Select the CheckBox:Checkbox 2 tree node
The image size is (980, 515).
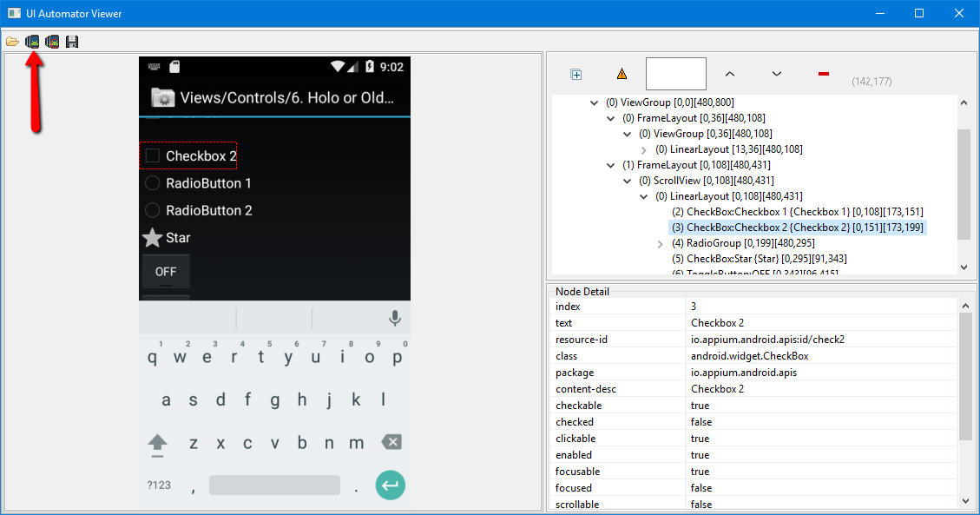[x=798, y=228]
